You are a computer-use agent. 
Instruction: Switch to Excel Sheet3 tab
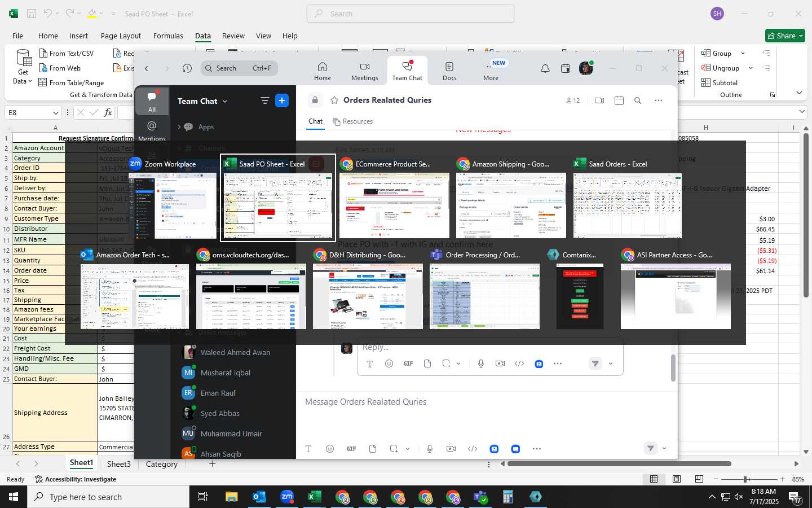[x=119, y=464]
